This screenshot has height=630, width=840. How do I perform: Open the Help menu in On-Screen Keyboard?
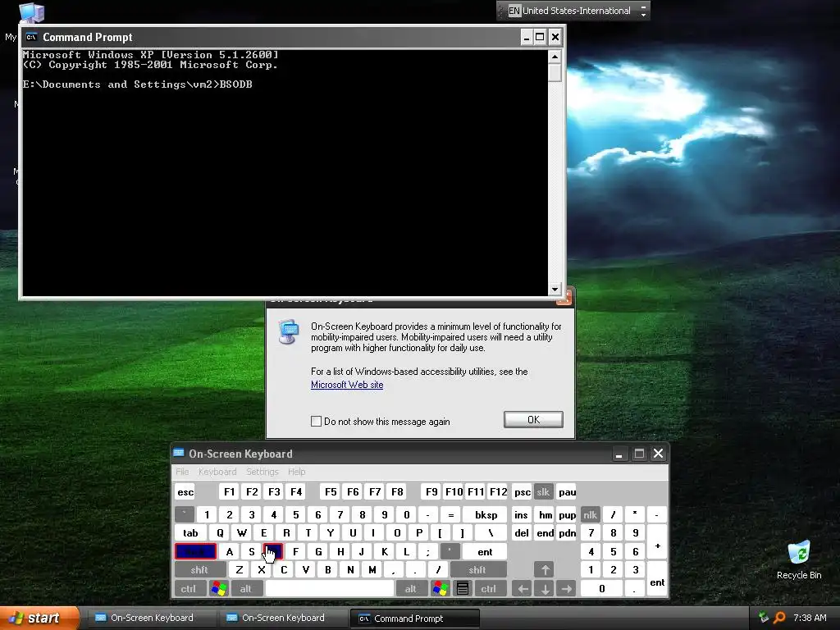(296, 472)
